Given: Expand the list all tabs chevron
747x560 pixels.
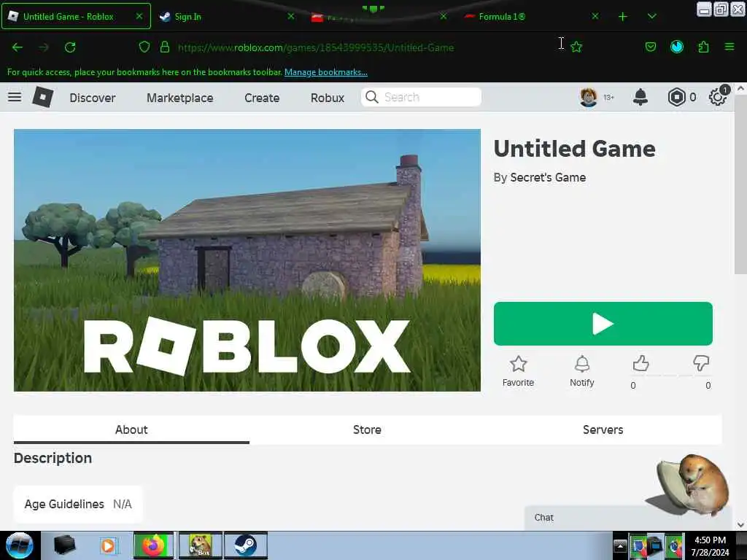Looking at the screenshot, I should pos(652,17).
